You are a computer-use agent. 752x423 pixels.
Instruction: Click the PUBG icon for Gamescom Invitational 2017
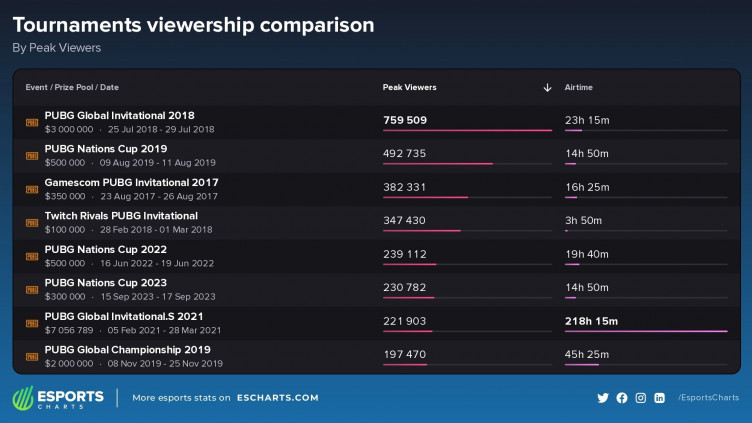32,189
